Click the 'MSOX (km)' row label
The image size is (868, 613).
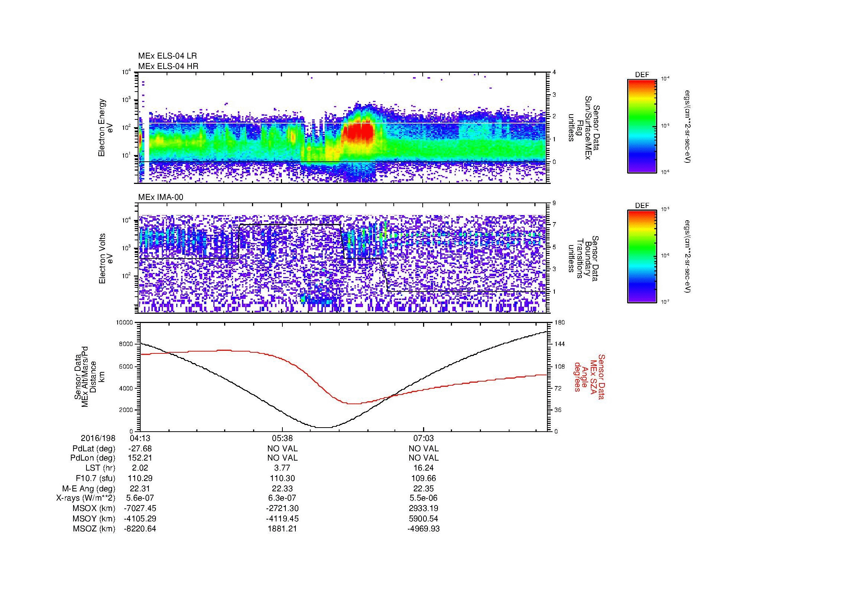pyautogui.click(x=94, y=508)
